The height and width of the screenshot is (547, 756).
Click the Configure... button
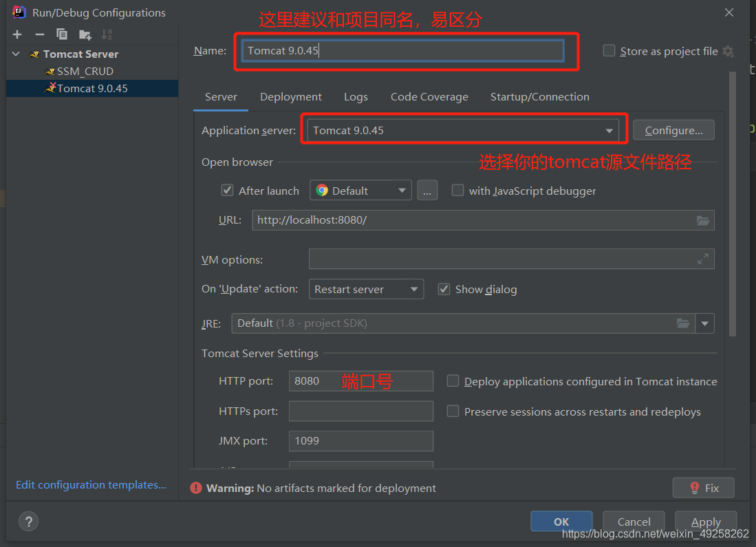[673, 130]
